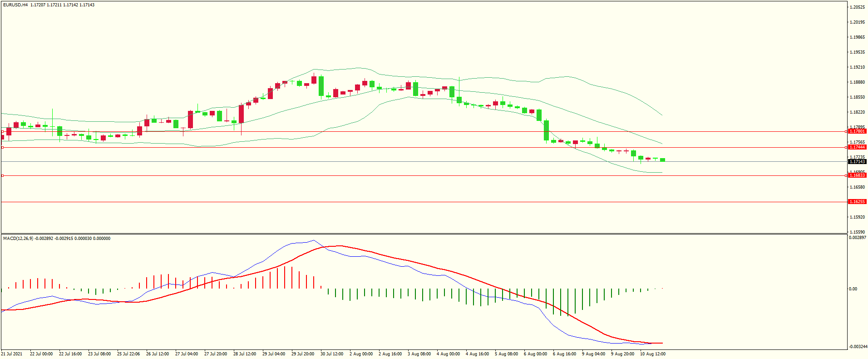Select the horizontal line at the 1.16255 level
Viewport: 868px width, 359px height.
(x=424, y=202)
